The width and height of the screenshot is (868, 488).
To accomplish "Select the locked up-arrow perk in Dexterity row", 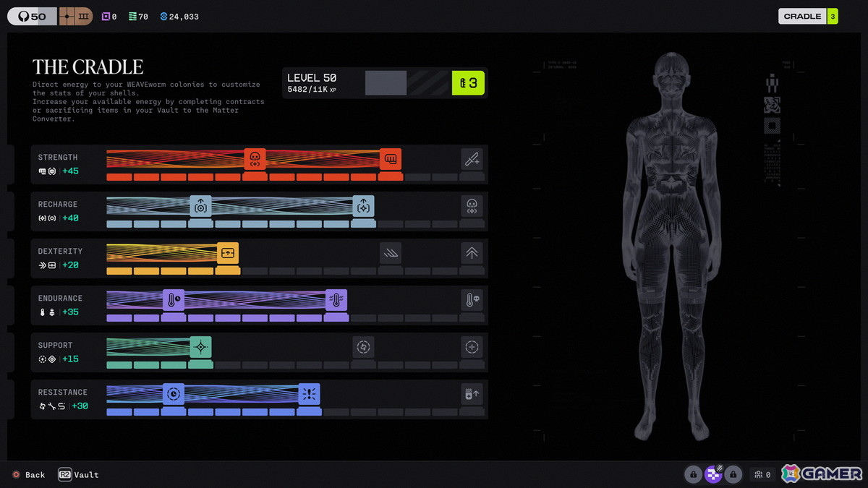I will 472,253.
